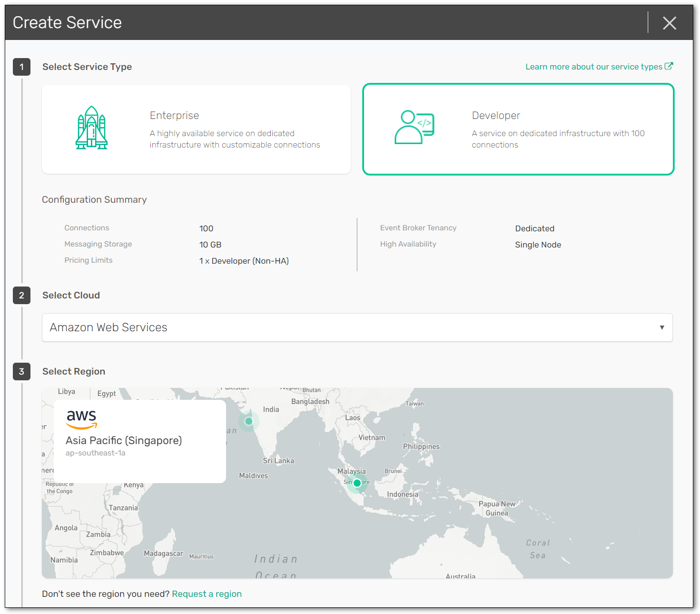
Task: Select the Singapore region marker on map
Action: 357,483
